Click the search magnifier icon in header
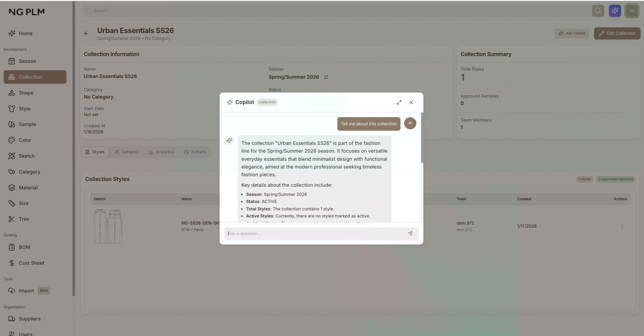The image size is (644, 336). [x=598, y=11]
